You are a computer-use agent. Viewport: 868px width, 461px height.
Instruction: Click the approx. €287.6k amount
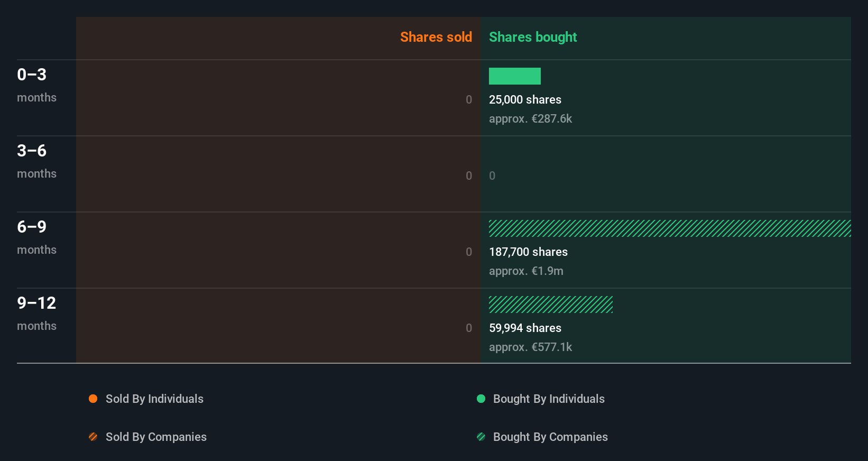click(530, 118)
